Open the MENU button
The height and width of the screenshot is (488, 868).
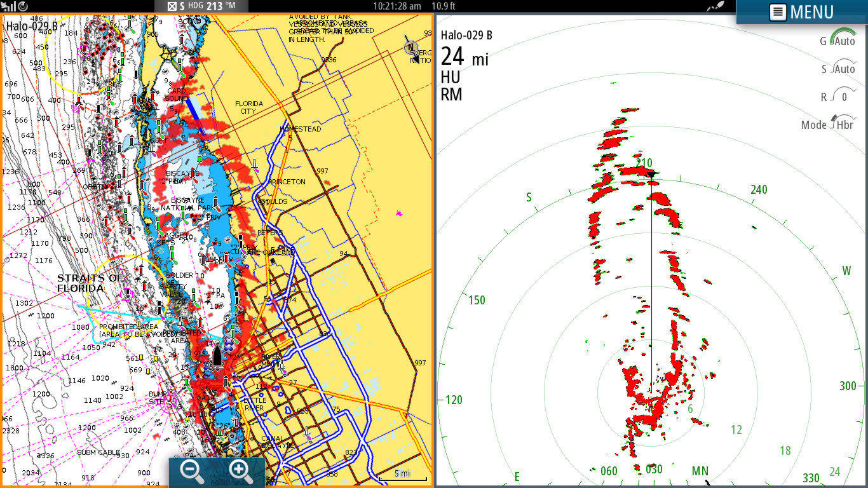pyautogui.click(x=801, y=12)
